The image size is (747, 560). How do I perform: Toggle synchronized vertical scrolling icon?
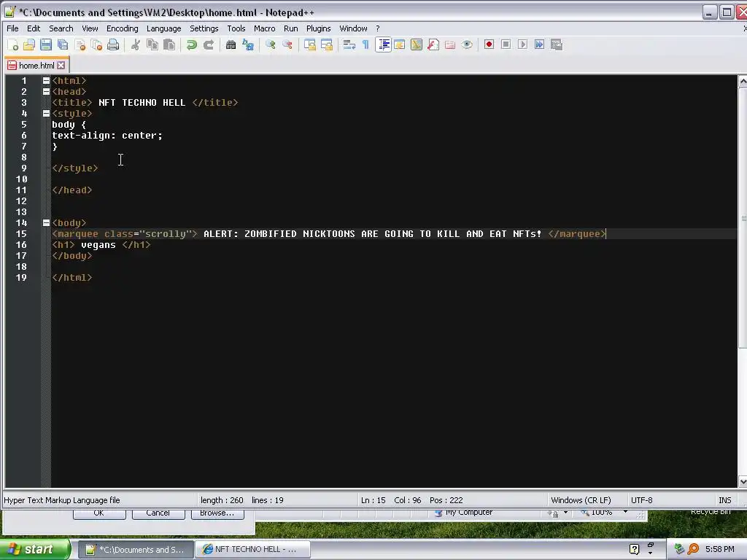(310, 44)
